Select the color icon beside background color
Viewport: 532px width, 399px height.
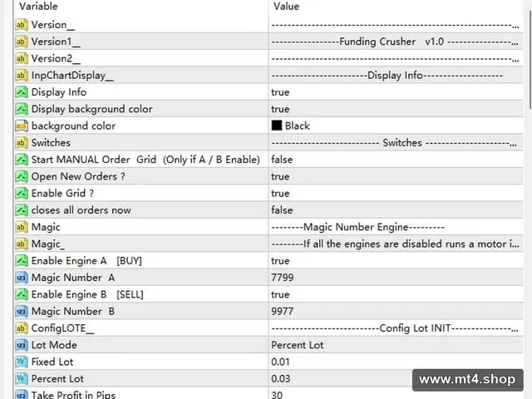point(21,126)
